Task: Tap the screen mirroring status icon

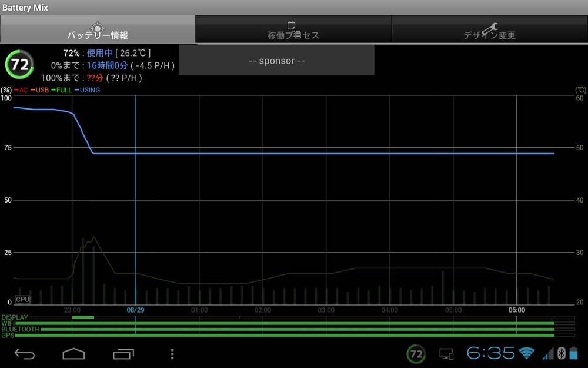Action: pyautogui.click(x=446, y=354)
